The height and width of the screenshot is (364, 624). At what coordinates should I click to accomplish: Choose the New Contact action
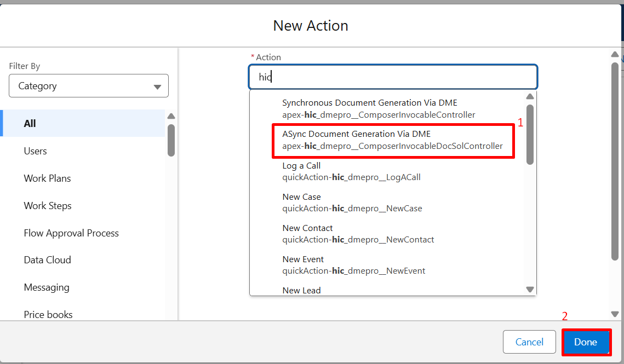pos(387,234)
